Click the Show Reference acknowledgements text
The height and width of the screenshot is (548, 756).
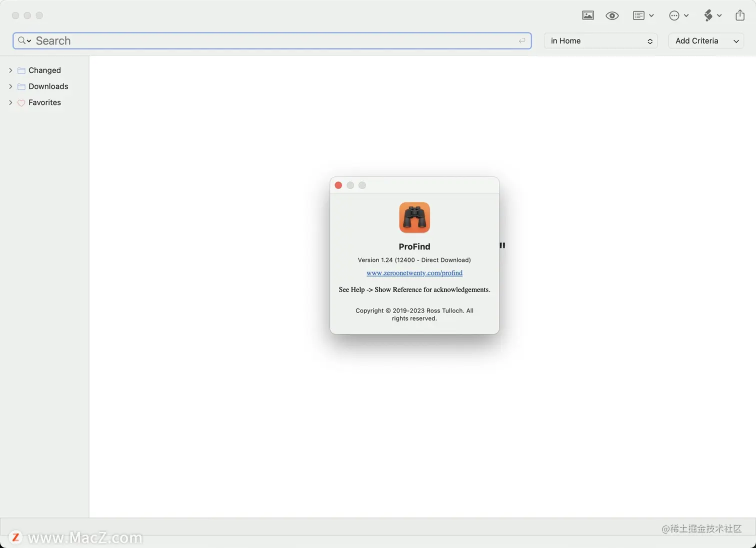(414, 289)
